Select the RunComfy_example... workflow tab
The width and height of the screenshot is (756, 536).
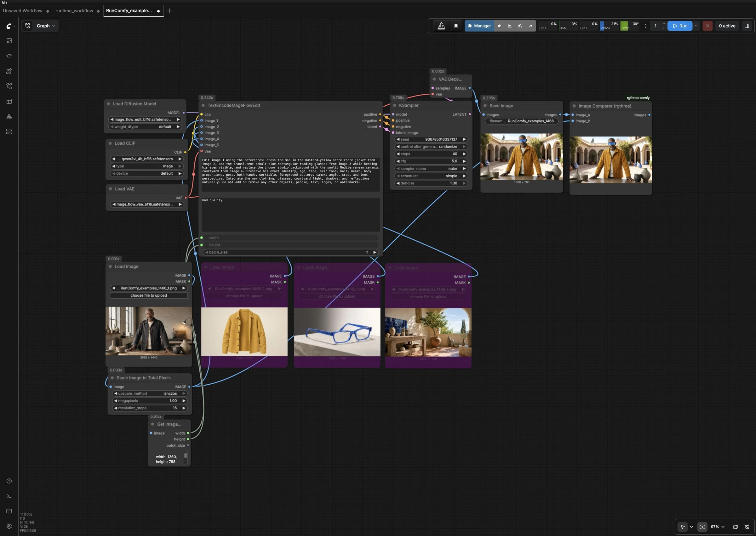pos(133,11)
